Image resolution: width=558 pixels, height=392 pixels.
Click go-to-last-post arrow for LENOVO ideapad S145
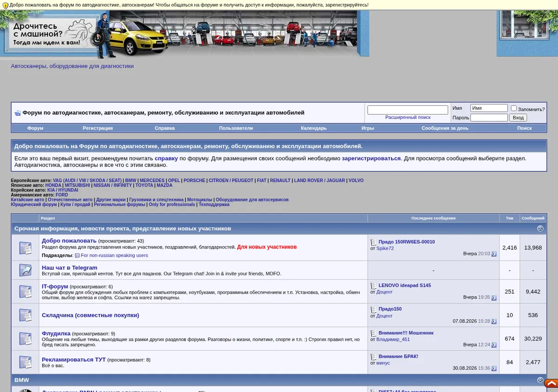494,298
